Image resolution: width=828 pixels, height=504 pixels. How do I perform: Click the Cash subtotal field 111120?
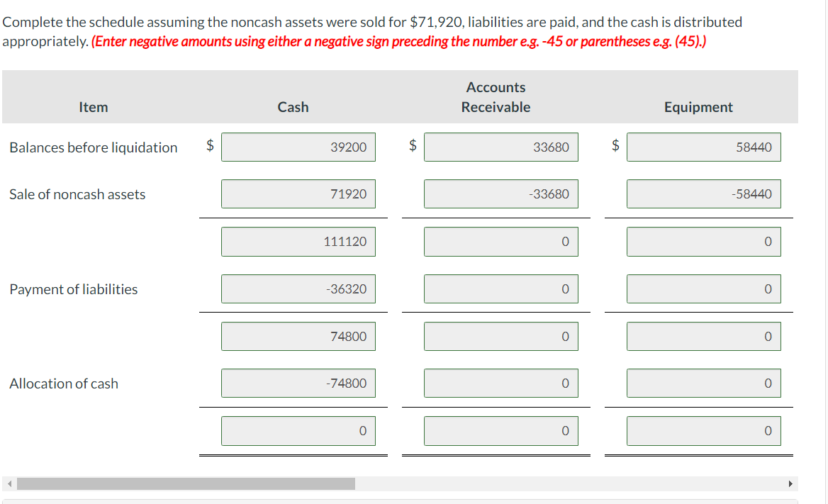pyautogui.click(x=298, y=242)
